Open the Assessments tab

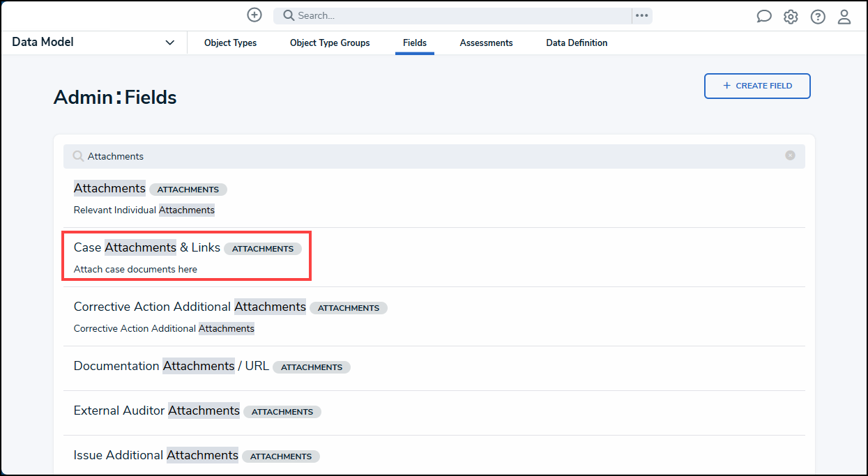point(486,43)
